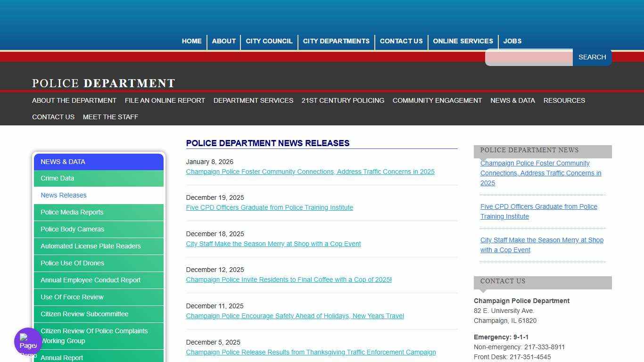Click Meet The Staff navigation link
644x362 pixels.
110,117
